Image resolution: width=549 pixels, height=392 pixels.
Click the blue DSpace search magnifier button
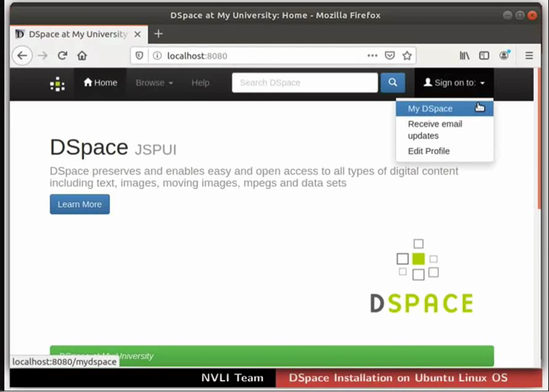(x=392, y=82)
